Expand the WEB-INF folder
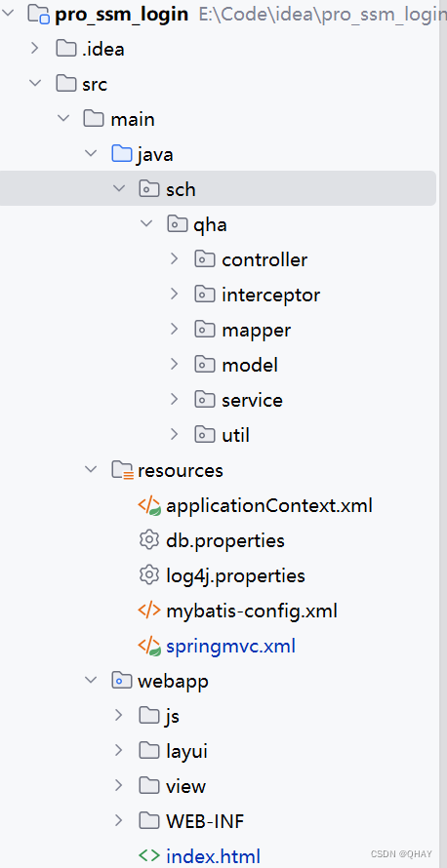447x868 pixels. point(118,820)
